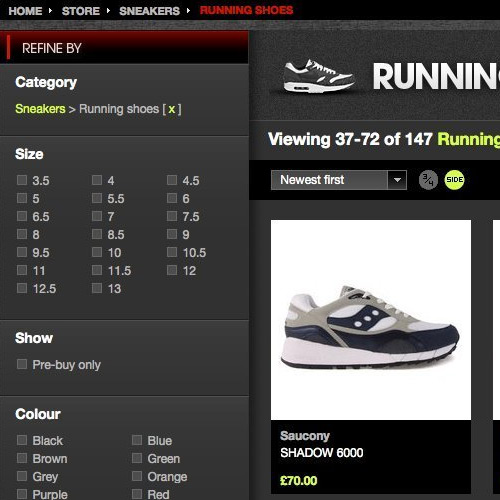This screenshot has height=500, width=500.
Task: Toggle size 11.5 checkbox
Action: coord(97,270)
